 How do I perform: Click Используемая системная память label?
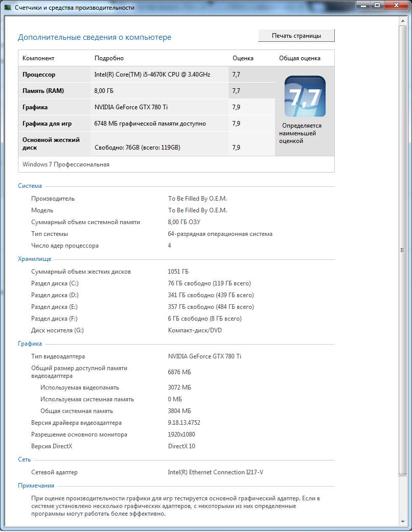pyautogui.click(x=87, y=399)
